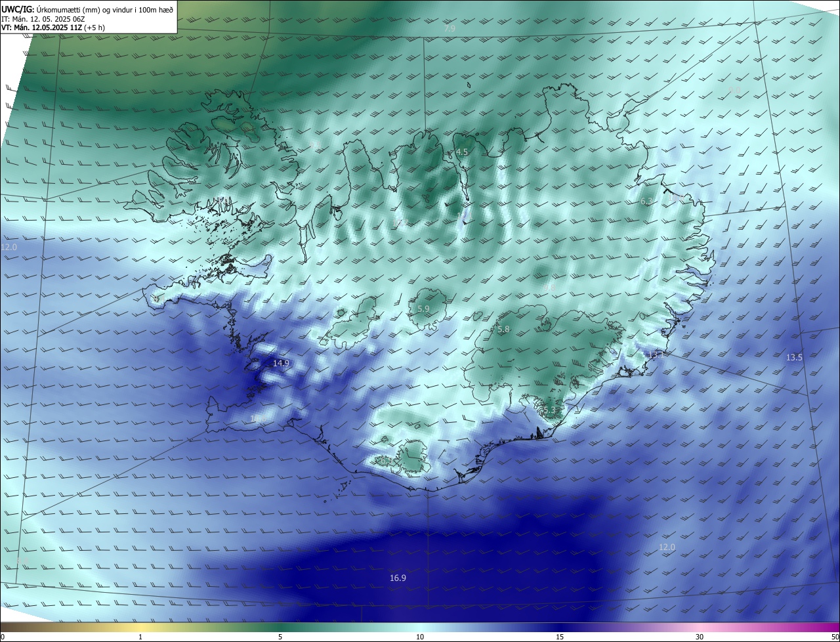Click the 5.3 value label on the map
Viewport: 840px width, 642px height.
point(549,410)
